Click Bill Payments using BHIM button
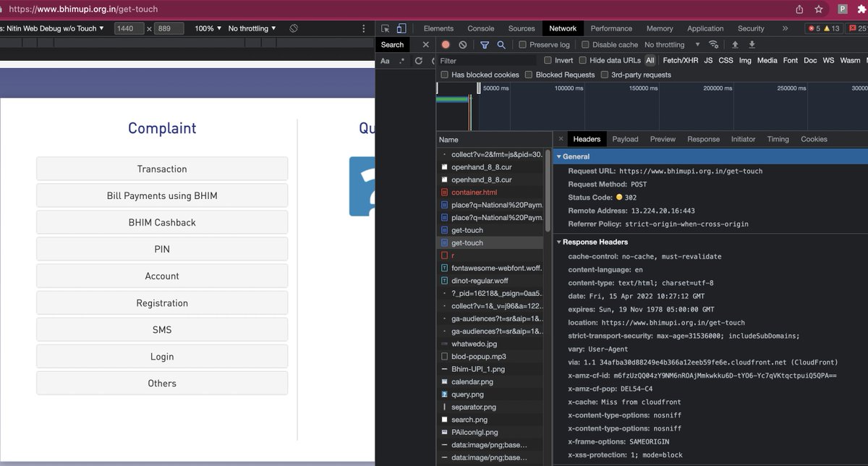Image resolution: width=868 pixels, height=466 pixels. 162,195
